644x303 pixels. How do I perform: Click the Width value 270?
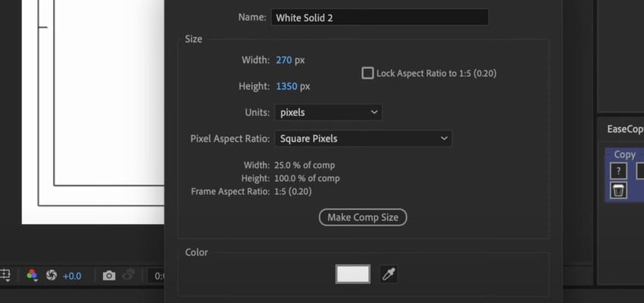(284, 61)
